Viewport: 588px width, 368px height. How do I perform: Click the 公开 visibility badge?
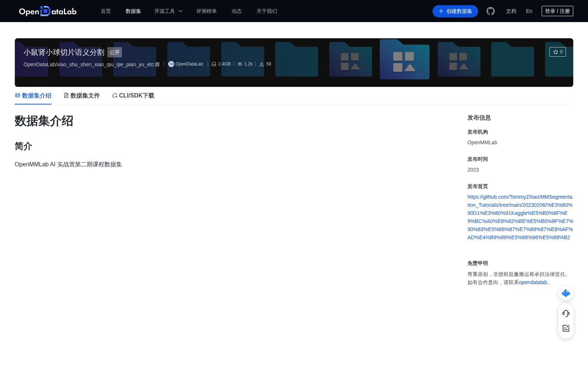pos(115,52)
